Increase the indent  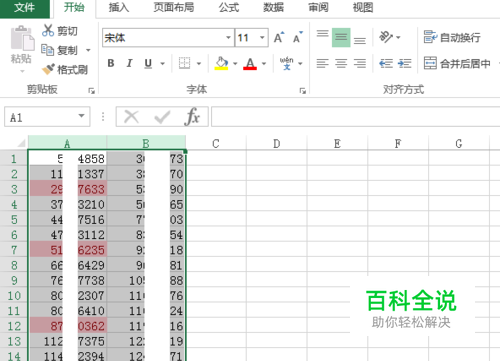click(405, 63)
